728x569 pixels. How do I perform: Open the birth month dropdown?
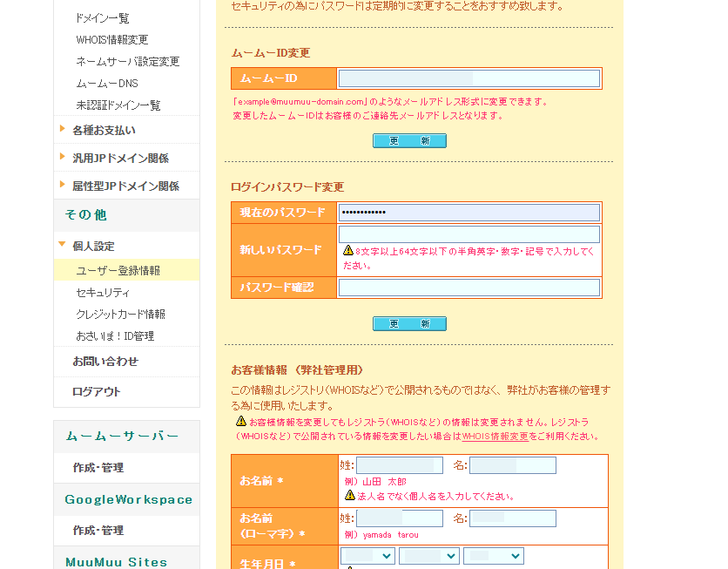(431, 556)
